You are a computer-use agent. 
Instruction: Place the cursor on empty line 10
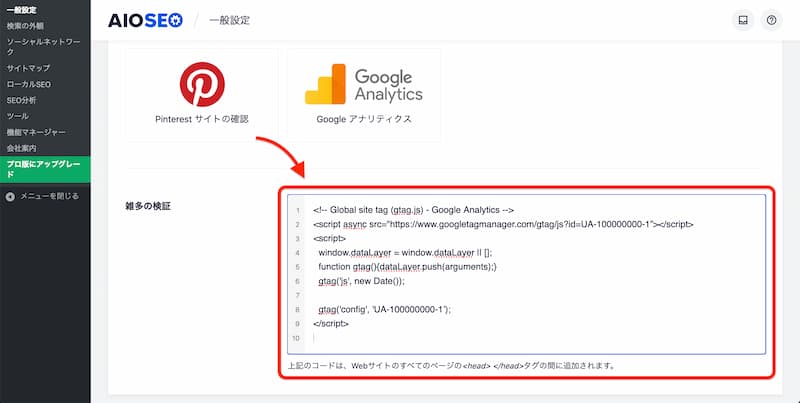(535, 338)
